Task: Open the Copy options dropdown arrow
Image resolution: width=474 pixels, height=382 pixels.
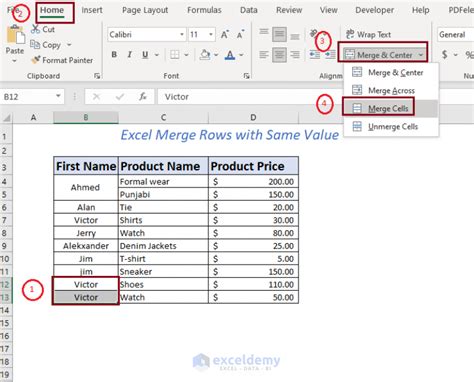Action: (x=69, y=45)
